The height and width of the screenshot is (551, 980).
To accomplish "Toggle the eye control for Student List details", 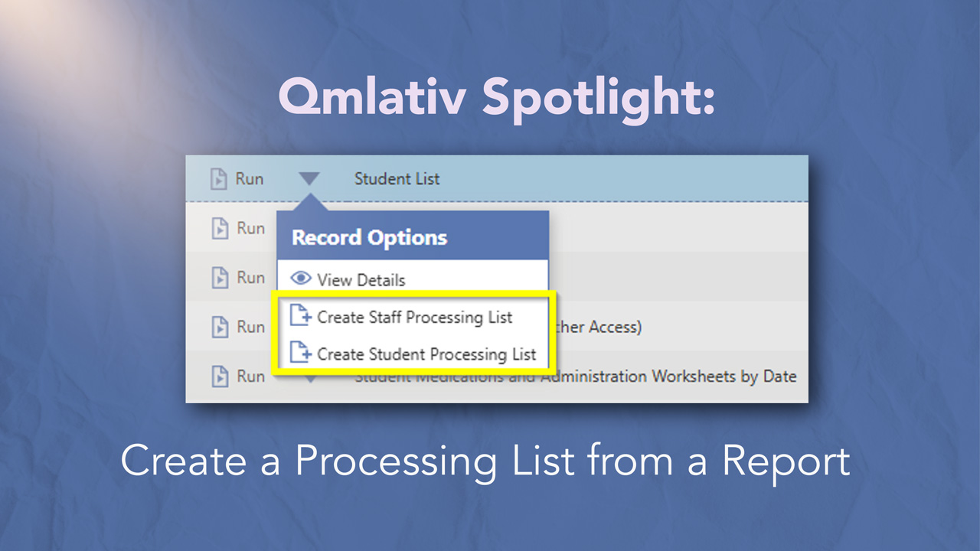I will coord(303,279).
